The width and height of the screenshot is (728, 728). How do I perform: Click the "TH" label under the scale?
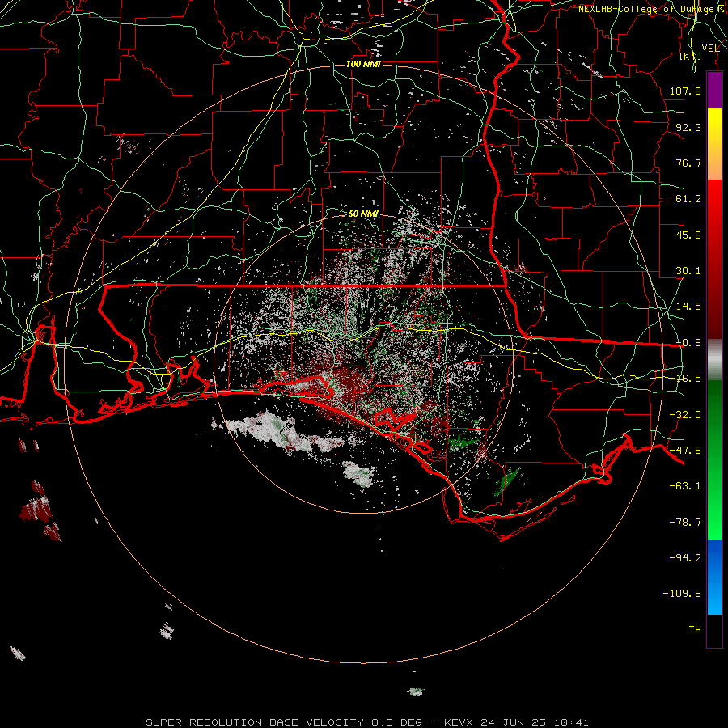(x=695, y=630)
